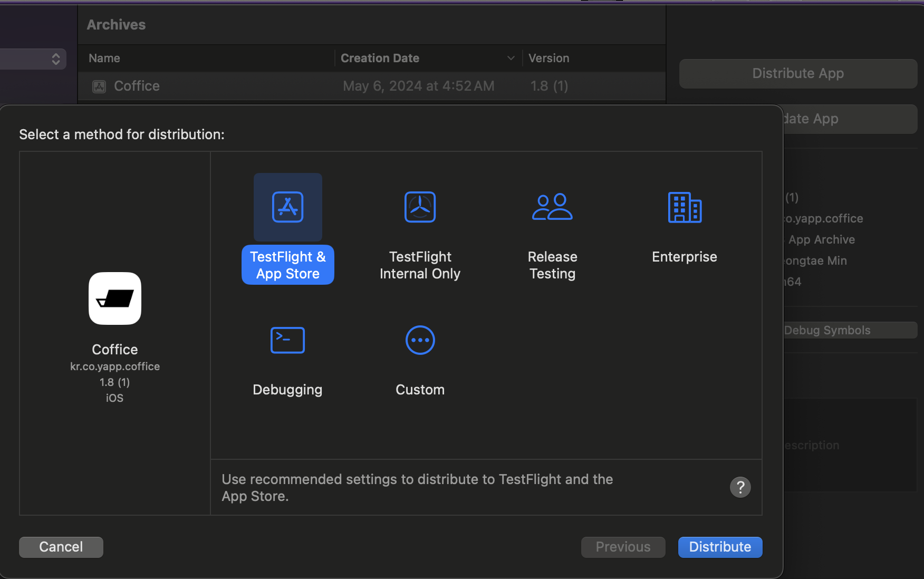
Task: Switch to the Archives section header
Action: [x=116, y=24]
